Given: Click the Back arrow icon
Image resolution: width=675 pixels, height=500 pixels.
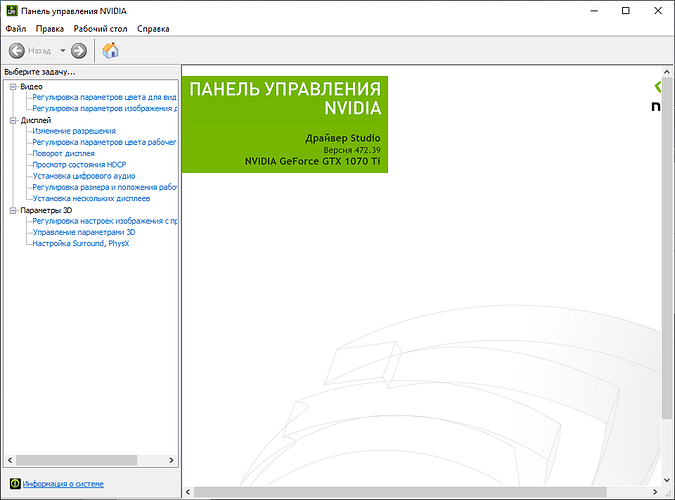Looking at the screenshot, I should 17,51.
